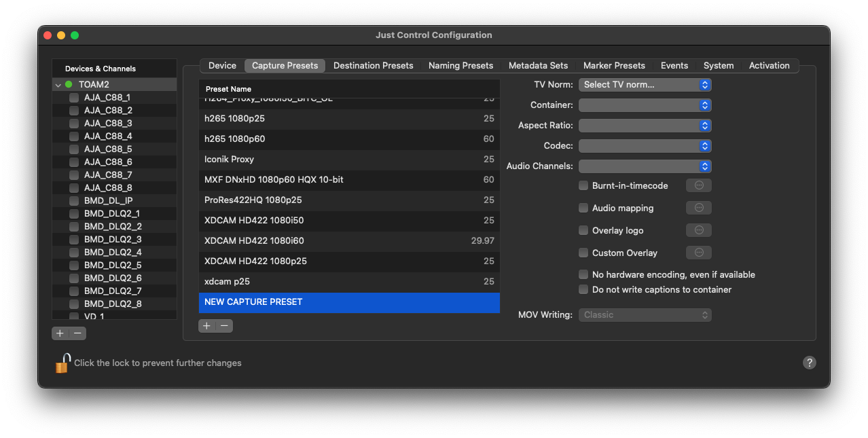Switch to the System tab
Viewport: 868px width, 438px height.
pos(719,66)
